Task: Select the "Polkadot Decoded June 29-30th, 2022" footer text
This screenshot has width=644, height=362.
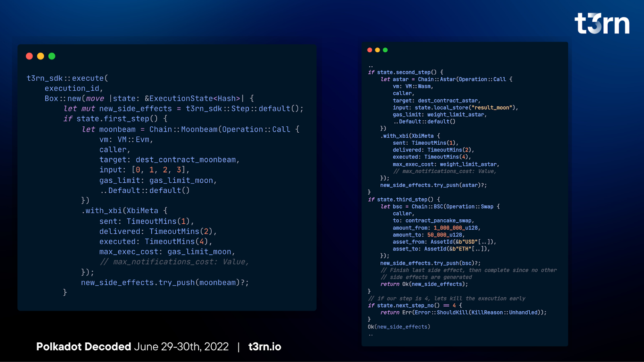Action: click(x=132, y=347)
